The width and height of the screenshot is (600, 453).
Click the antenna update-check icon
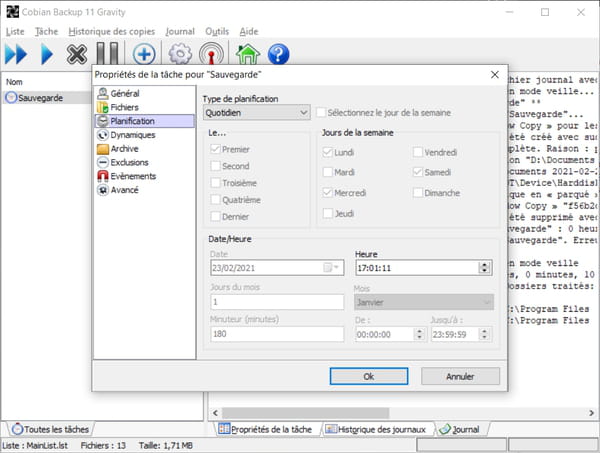click(211, 54)
